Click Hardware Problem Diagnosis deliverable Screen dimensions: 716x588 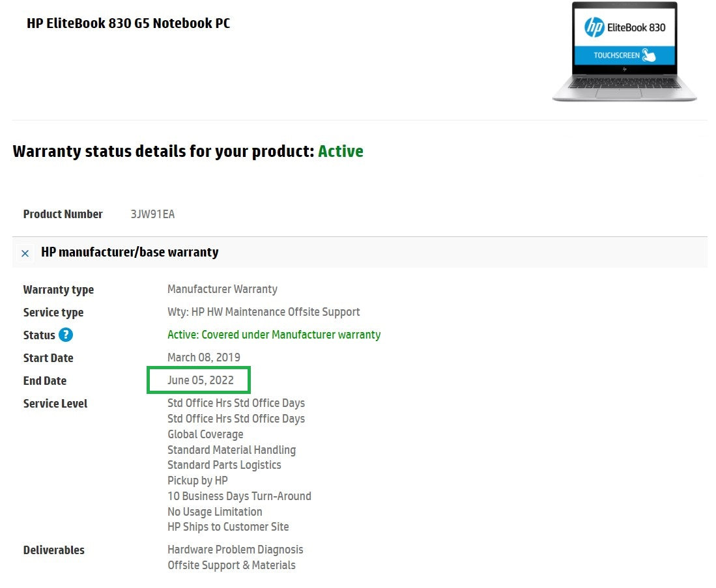(235, 550)
